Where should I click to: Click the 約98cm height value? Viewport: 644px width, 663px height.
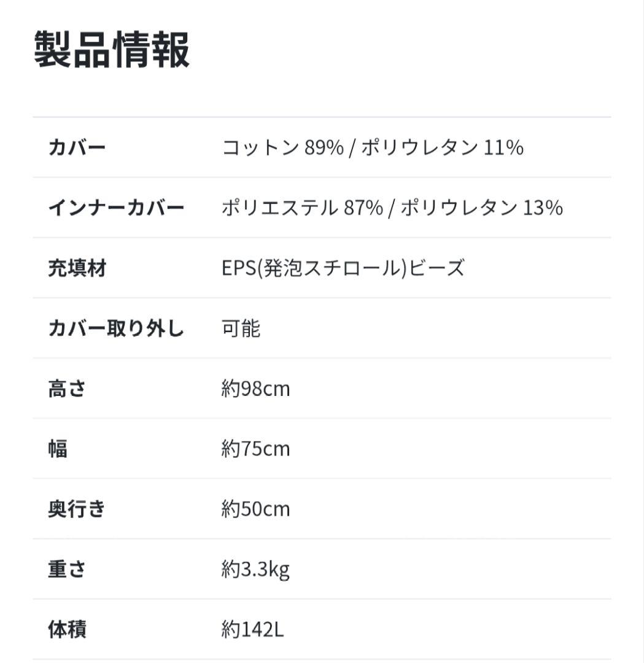(255, 389)
